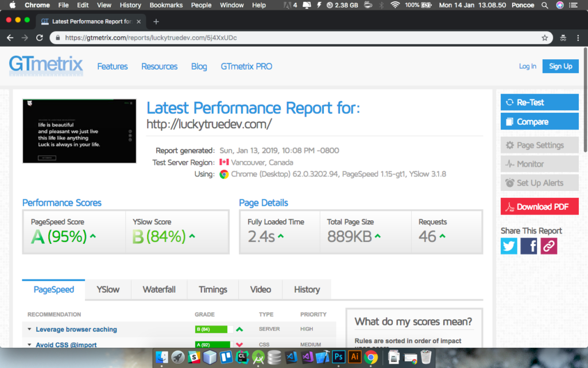This screenshot has width=588, height=368.
Task: Open a new tab with the plus button
Action: pos(156,21)
